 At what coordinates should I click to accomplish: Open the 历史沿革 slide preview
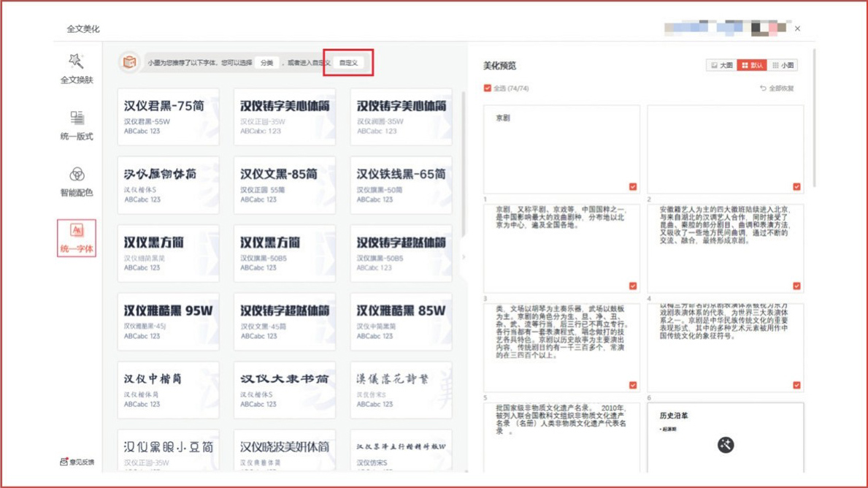(x=725, y=438)
